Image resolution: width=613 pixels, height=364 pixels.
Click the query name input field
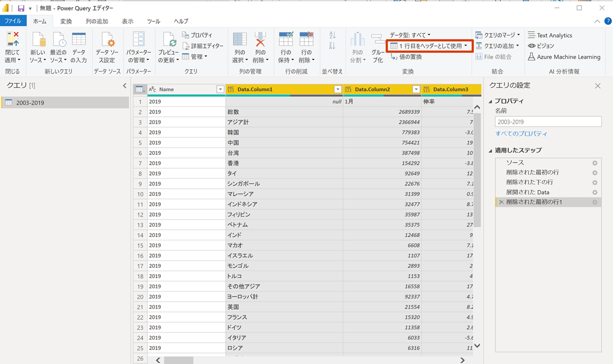coord(548,122)
